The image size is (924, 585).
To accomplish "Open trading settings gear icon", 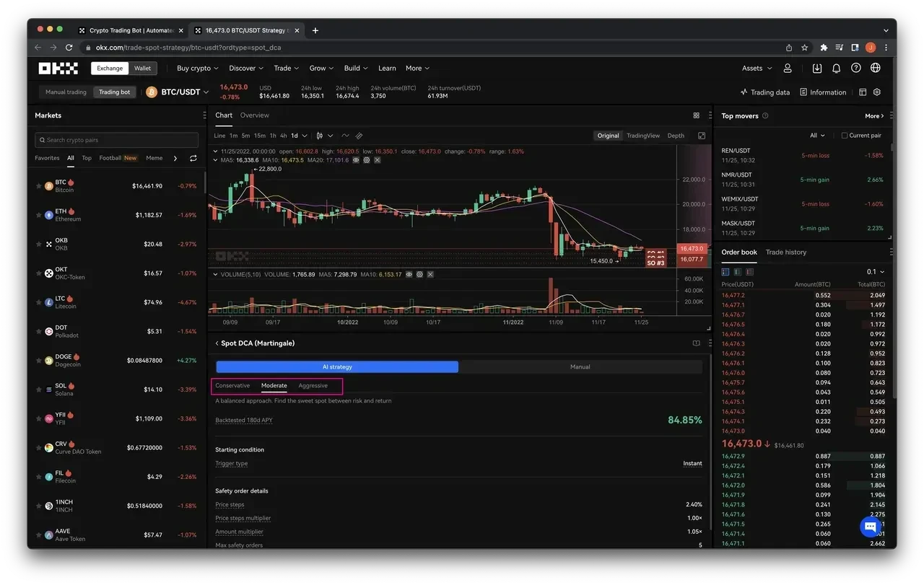I will point(877,92).
